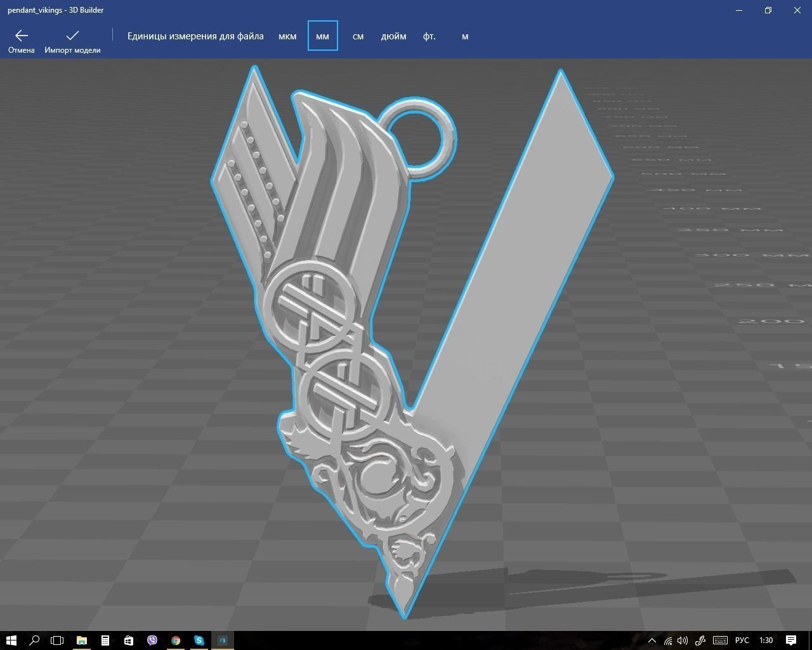
Task: Open Skype from taskbar
Action: point(199,640)
